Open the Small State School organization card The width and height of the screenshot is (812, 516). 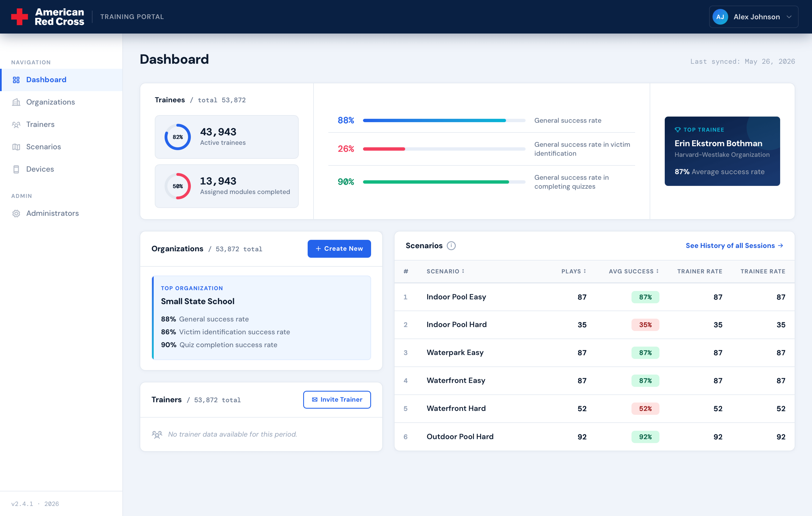pyautogui.click(x=261, y=318)
